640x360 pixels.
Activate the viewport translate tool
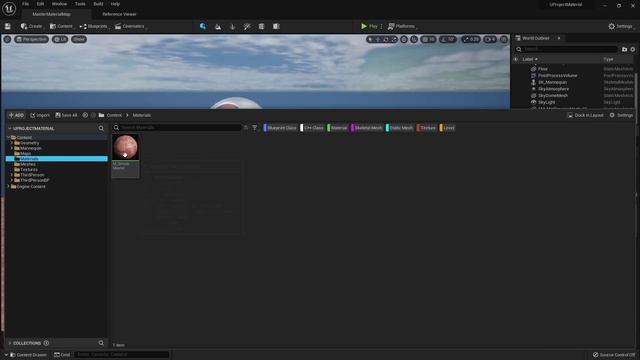(x=378, y=39)
